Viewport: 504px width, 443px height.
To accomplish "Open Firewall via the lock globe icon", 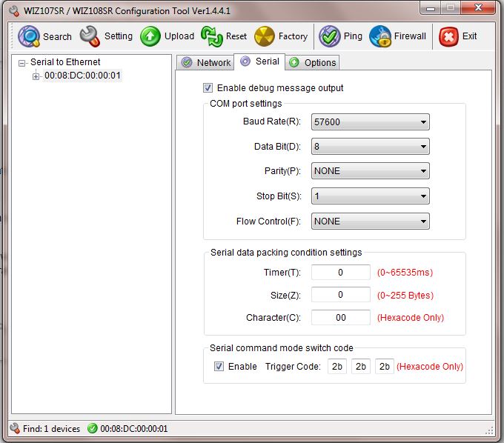I will pyautogui.click(x=380, y=36).
